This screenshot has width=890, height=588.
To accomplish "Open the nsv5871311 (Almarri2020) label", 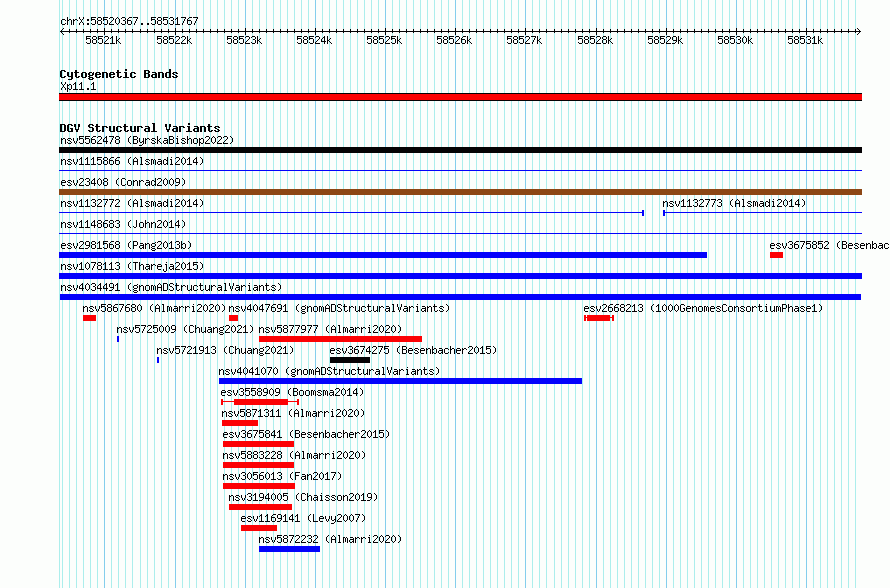I will point(293,413).
